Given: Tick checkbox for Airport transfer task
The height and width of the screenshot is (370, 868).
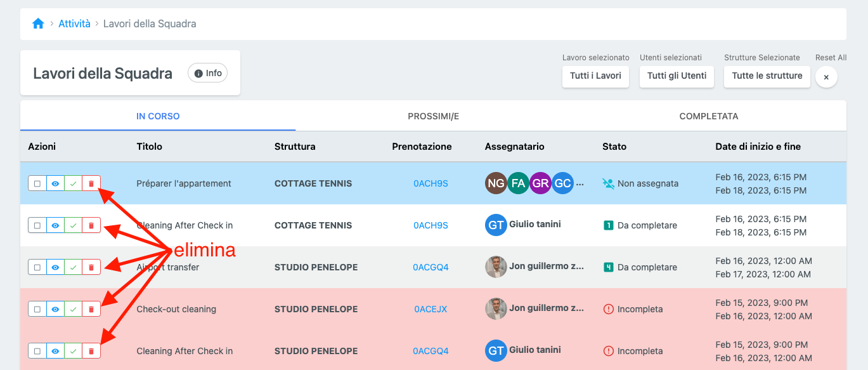Looking at the screenshot, I should 37,267.
